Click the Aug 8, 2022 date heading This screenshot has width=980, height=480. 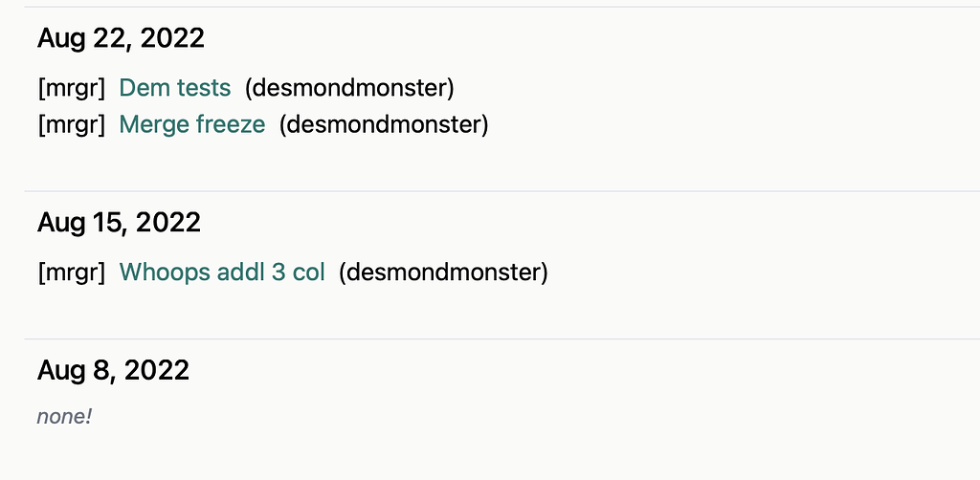pos(113,371)
